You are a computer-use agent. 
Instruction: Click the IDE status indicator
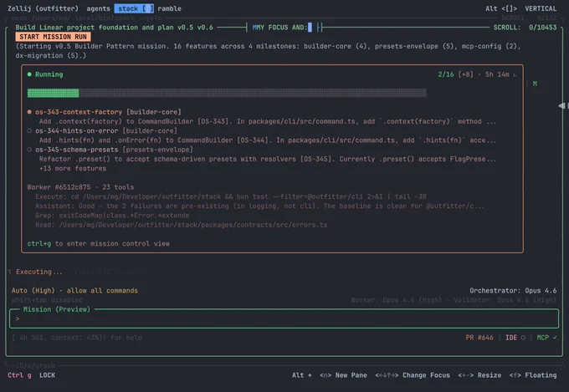[515, 338]
